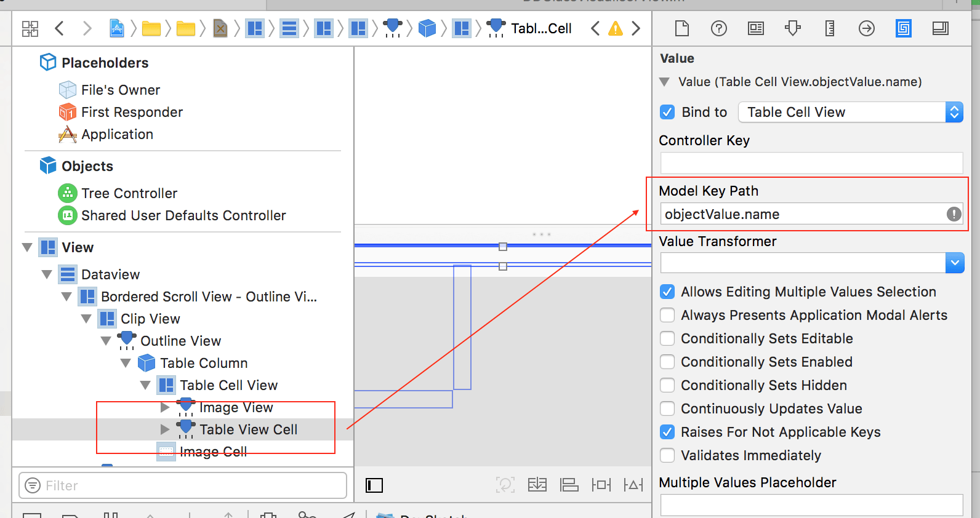Viewport: 980px width, 518px height.
Task: Click the Model Key Path field
Action: 811,214
